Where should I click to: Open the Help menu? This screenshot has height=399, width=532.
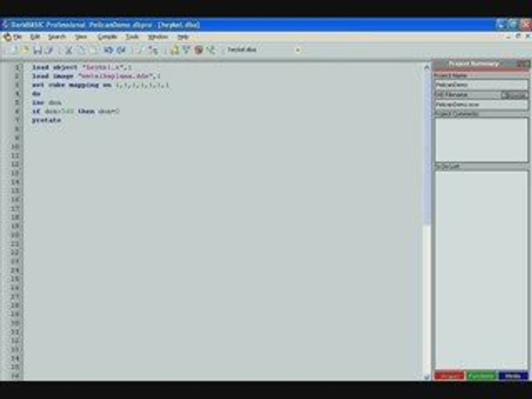click(x=183, y=37)
